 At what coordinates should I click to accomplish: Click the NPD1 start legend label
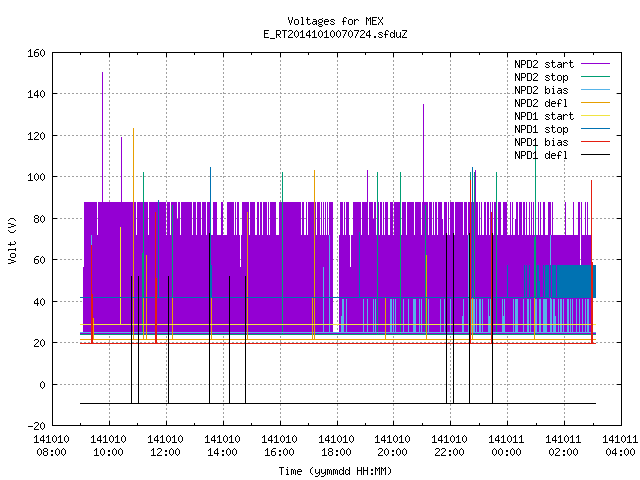[544, 116]
